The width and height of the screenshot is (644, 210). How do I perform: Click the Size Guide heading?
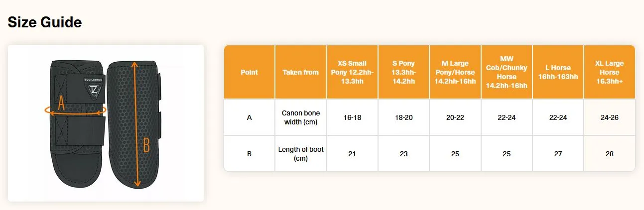coord(45,22)
